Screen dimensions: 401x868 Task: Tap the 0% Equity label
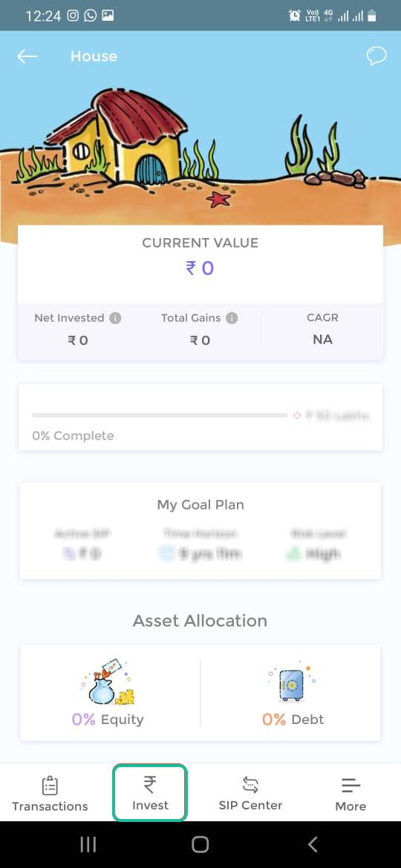pyautogui.click(x=108, y=720)
